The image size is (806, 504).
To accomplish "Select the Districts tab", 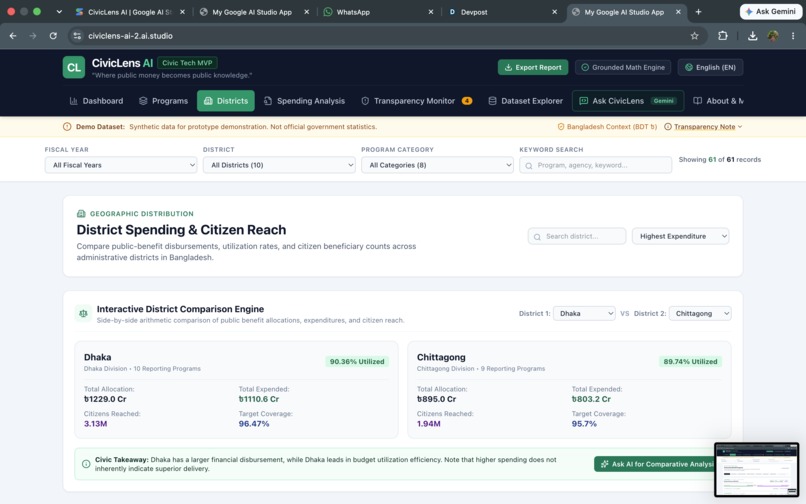I will [226, 101].
